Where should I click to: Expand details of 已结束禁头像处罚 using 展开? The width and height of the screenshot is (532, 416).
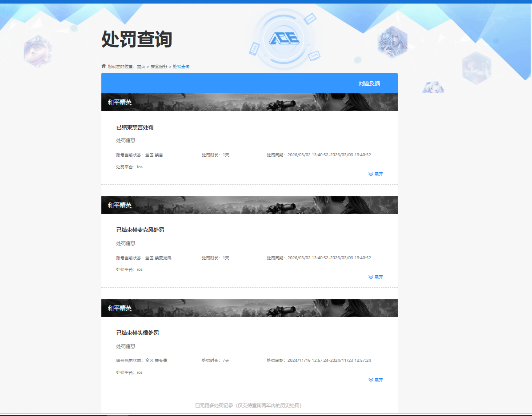point(378,380)
